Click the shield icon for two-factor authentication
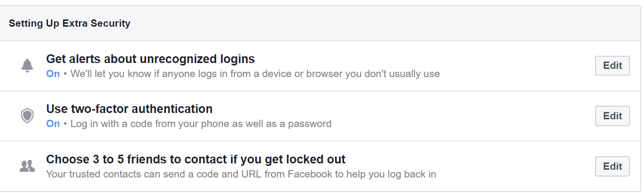 [x=27, y=116]
